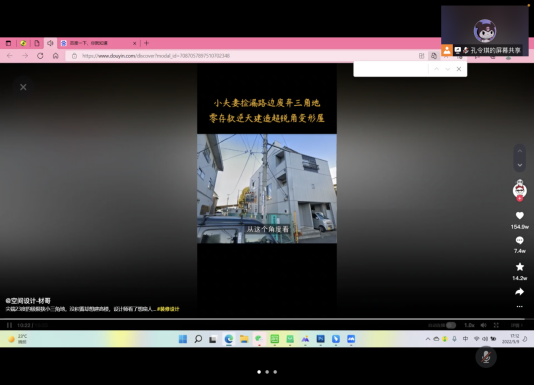Go to previous video with the up chevron

(x=520, y=151)
